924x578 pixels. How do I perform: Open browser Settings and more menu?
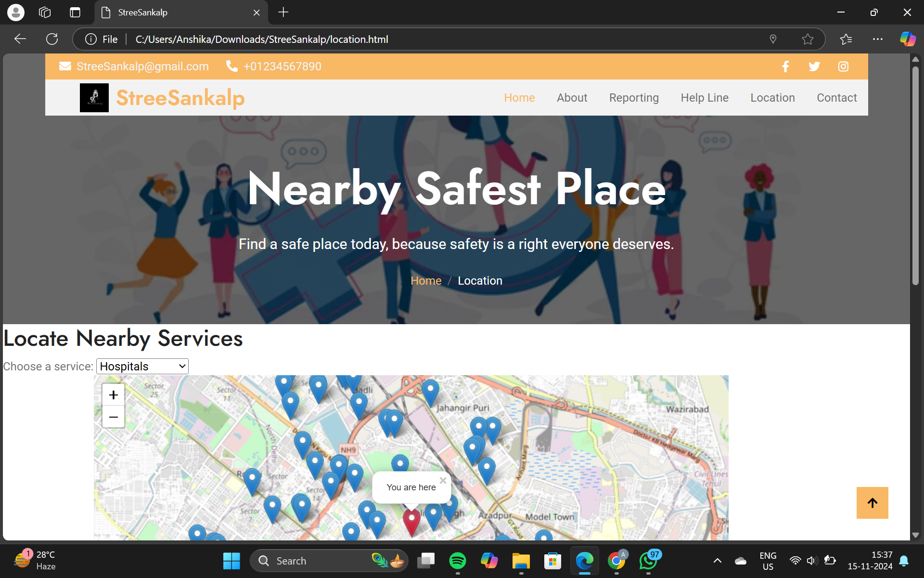(877, 39)
